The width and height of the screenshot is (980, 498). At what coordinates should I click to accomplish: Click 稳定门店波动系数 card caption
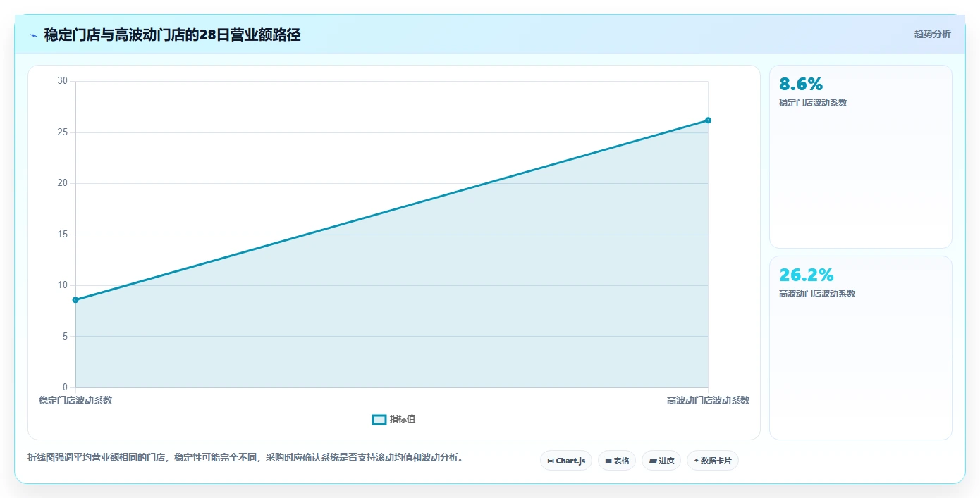(813, 103)
